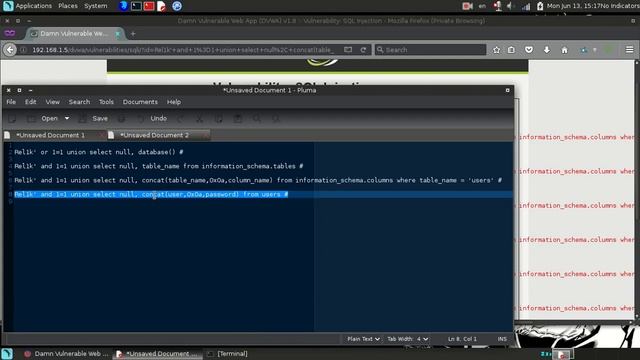Image resolution: width=640 pixels, height=360 pixels.
Task: Open the Firefox downloads arrow icon
Action: 547,50
